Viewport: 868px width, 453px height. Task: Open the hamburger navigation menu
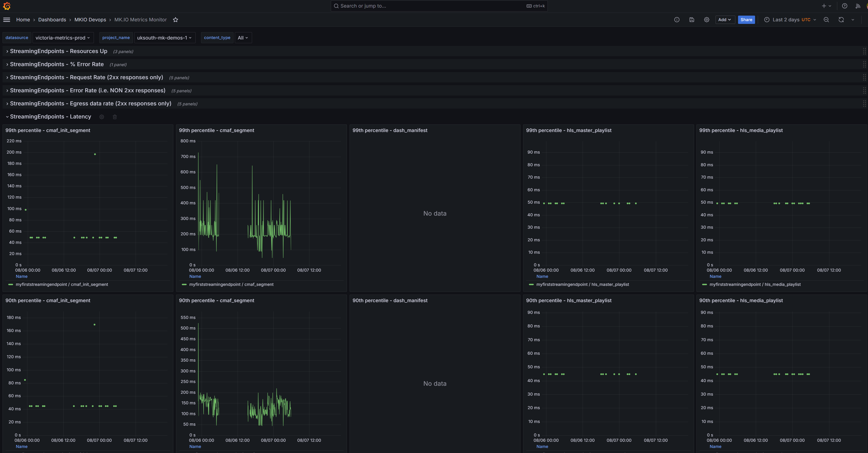coord(7,20)
